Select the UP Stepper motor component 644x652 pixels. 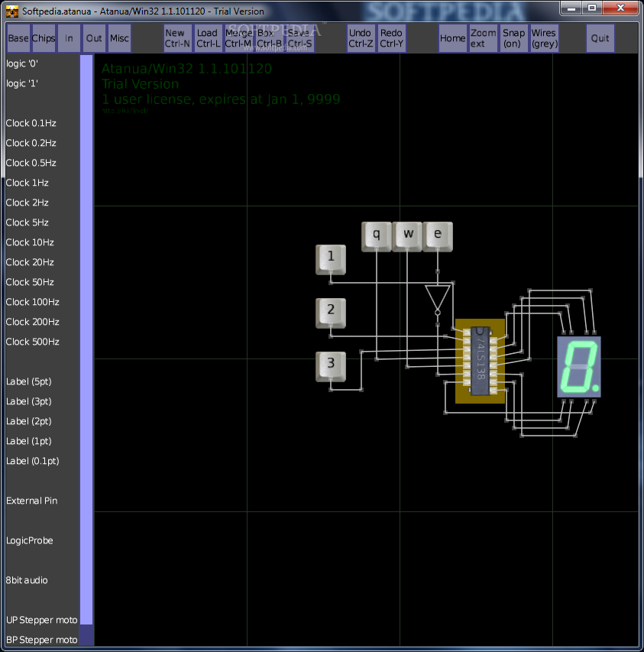click(41, 620)
